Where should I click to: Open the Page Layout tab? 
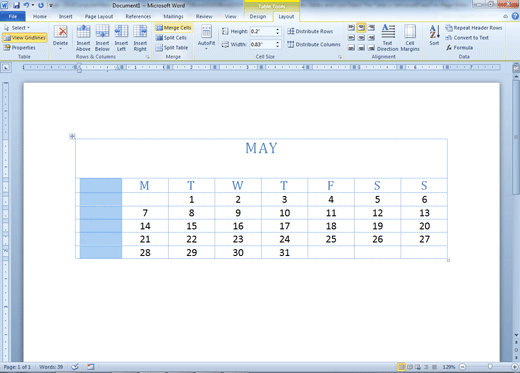pyautogui.click(x=99, y=16)
